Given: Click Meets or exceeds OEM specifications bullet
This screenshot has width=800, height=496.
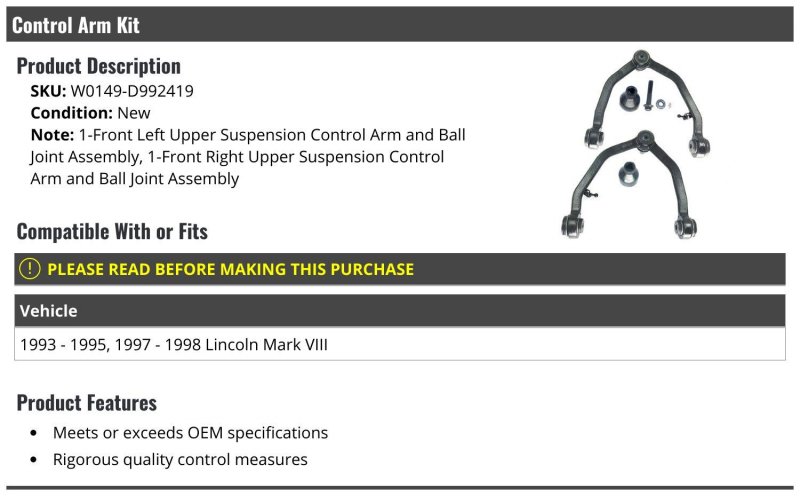Looking at the screenshot, I should [x=190, y=433].
